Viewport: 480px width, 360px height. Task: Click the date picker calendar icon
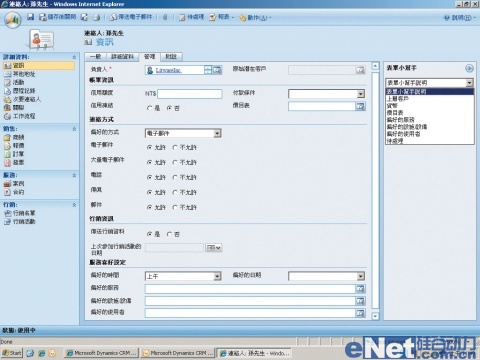click(x=214, y=248)
